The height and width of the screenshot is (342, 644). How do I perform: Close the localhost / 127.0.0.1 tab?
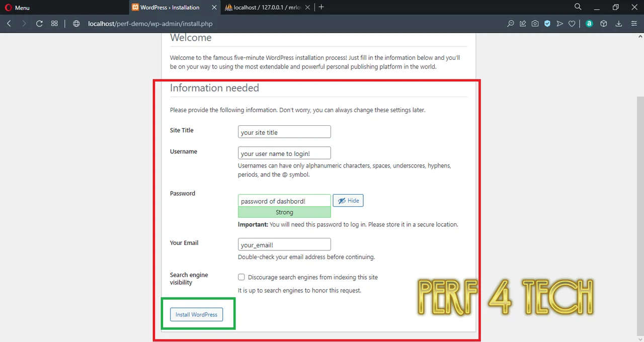(308, 8)
